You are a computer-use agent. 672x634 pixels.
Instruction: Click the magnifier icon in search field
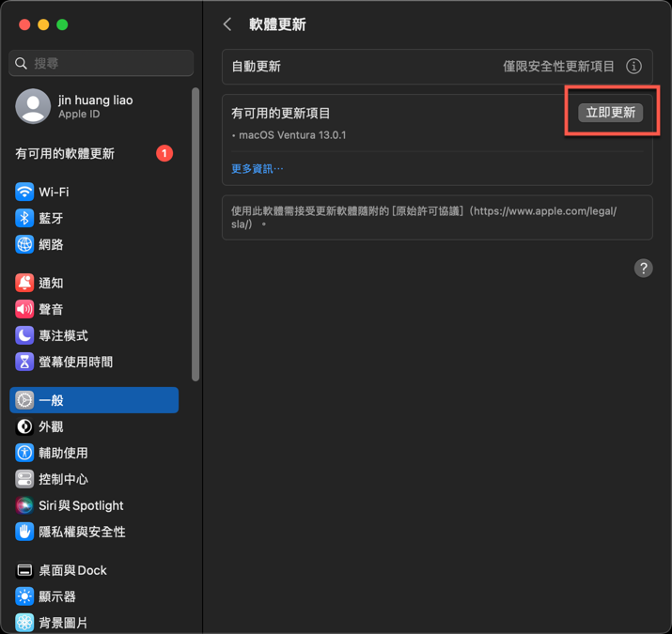21,64
